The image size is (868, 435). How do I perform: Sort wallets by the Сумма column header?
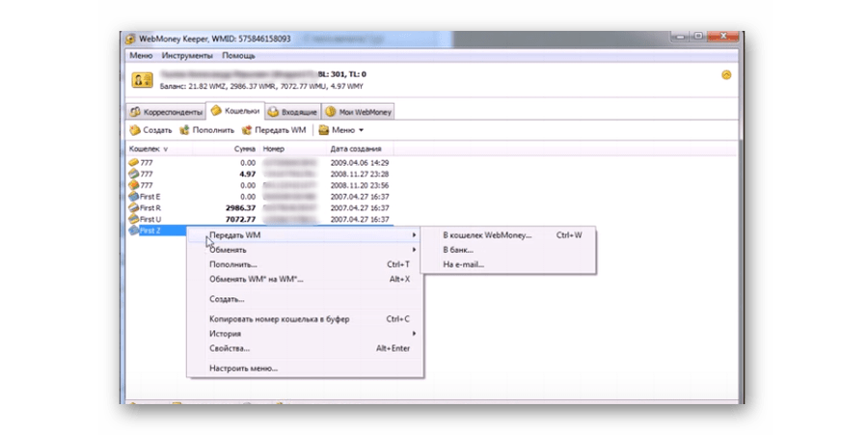[244, 150]
